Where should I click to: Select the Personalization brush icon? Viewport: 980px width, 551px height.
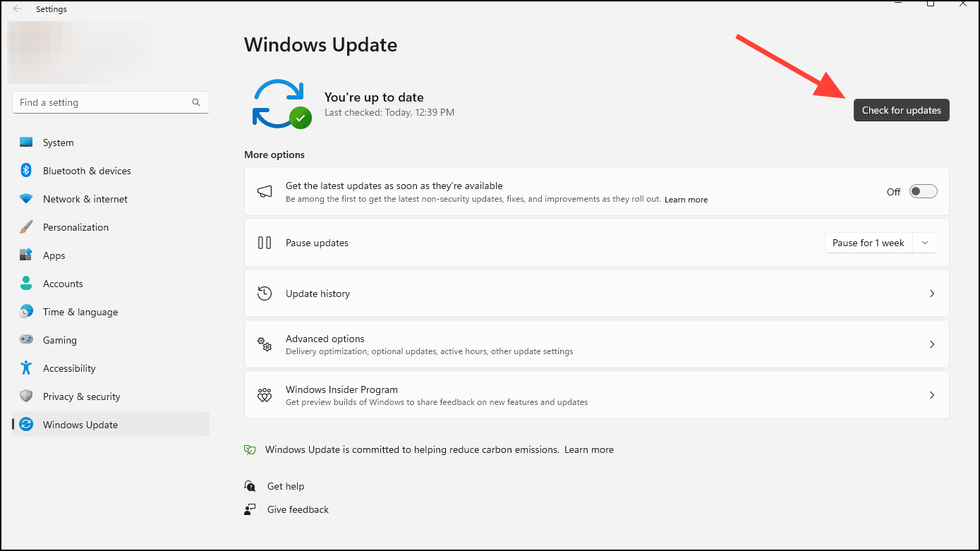[x=25, y=226]
